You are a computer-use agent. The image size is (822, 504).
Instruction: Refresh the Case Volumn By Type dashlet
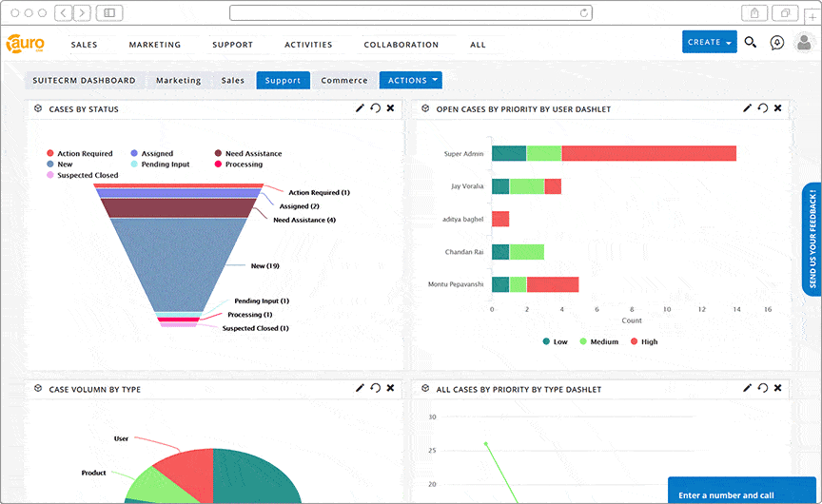(376, 388)
